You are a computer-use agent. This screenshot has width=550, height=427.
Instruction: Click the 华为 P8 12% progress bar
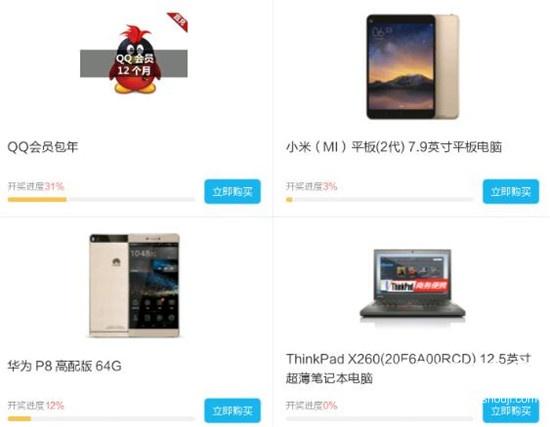101,419
